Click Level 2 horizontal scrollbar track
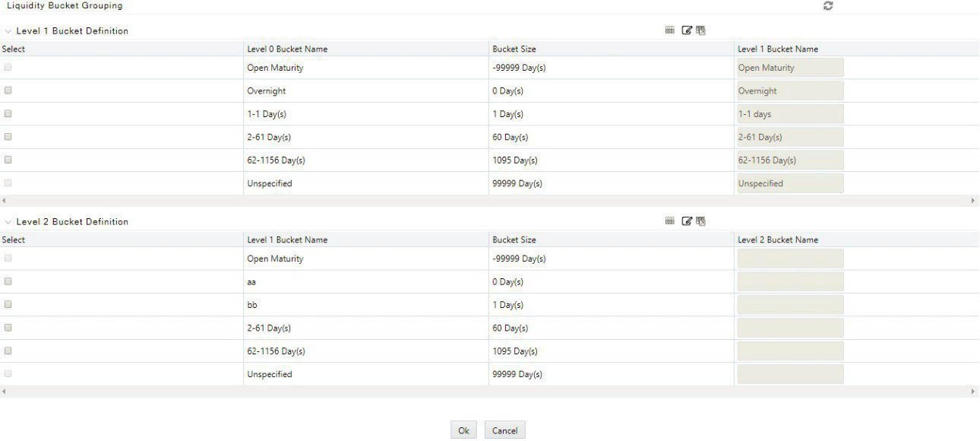Viewport: 980px width, 441px height. tap(490, 392)
